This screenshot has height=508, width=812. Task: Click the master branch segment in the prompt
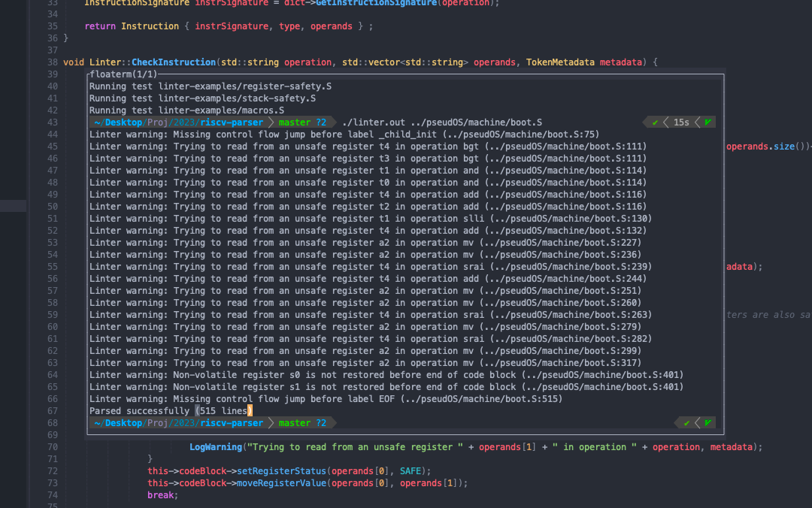293,122
